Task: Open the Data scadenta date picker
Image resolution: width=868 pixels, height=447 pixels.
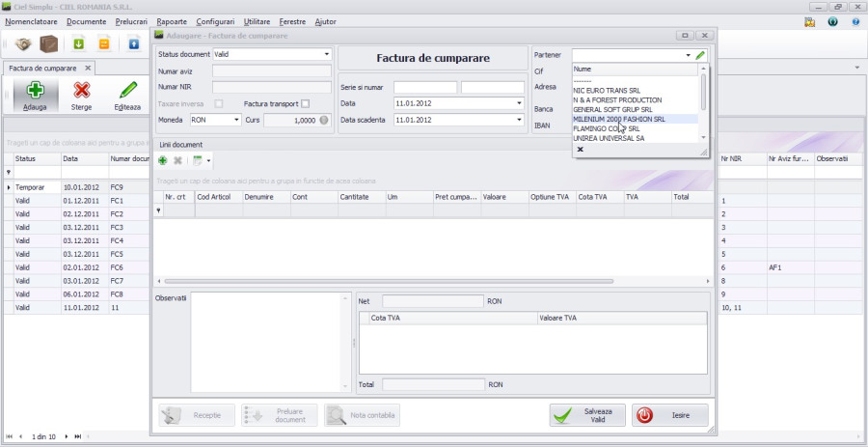Action: click(519, 120)
